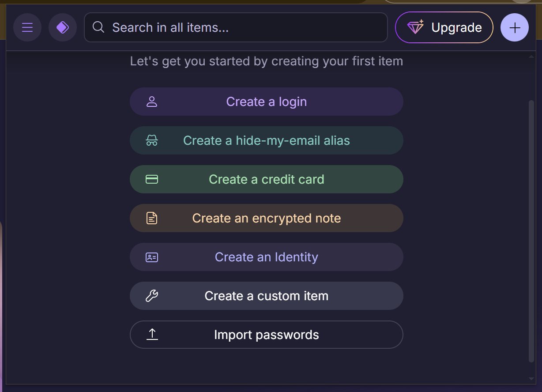The height and width of the screenshot is (392, 542).
Task: Click the wrench custom item icon
Action: [x=152, y=296]
